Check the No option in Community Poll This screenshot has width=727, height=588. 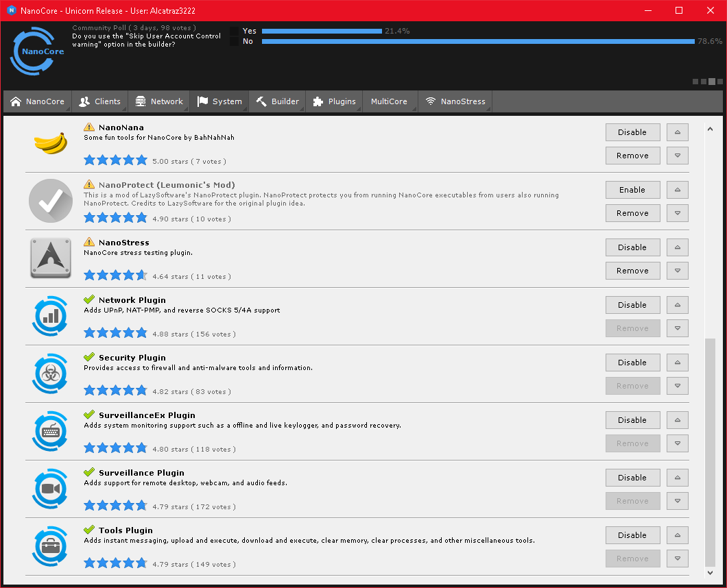pyautogui.click(x=235, y=42)
